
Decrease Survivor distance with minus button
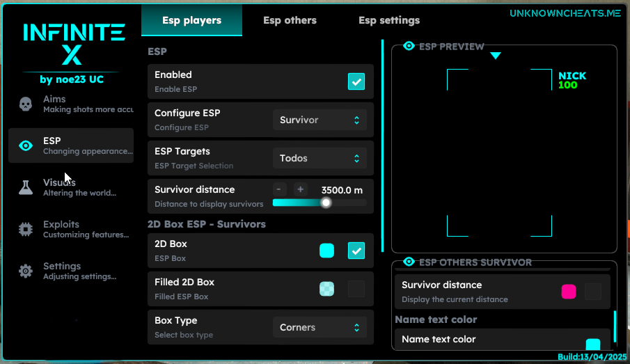point(279,189)
